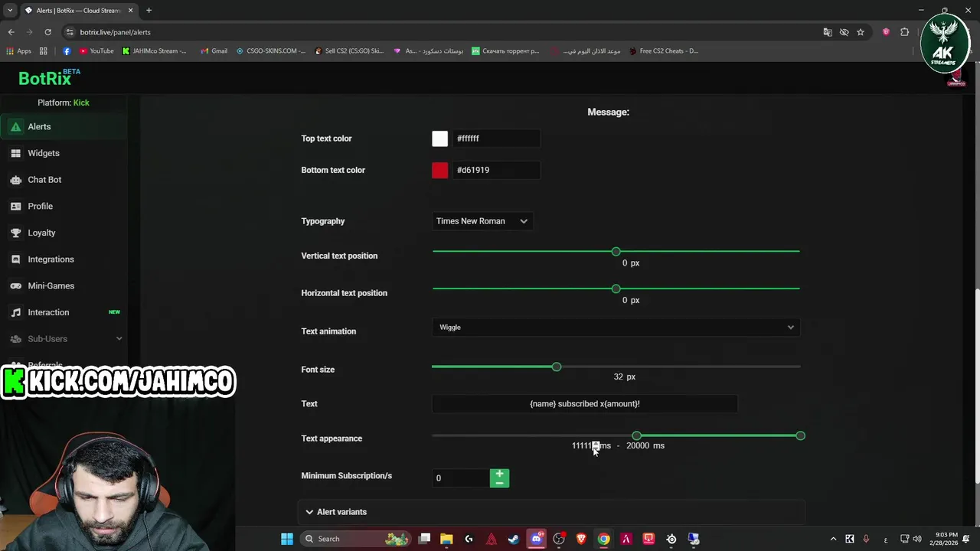
Task: Open the volume tray icon
Action: tap(917, 539)
